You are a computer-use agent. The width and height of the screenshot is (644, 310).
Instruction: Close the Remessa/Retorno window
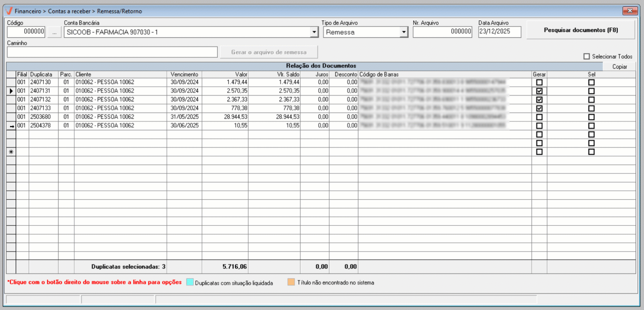point(630,11)
